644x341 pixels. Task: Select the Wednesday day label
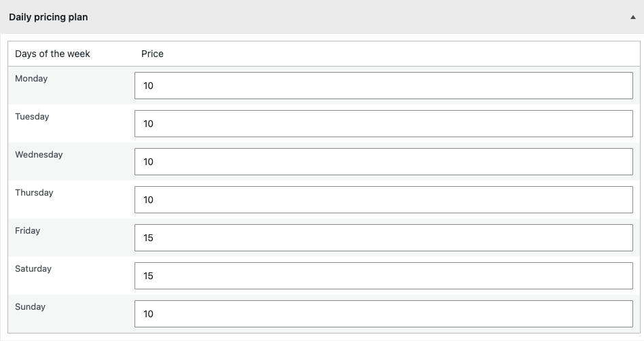pyautogui.click(x=39, y=154)
